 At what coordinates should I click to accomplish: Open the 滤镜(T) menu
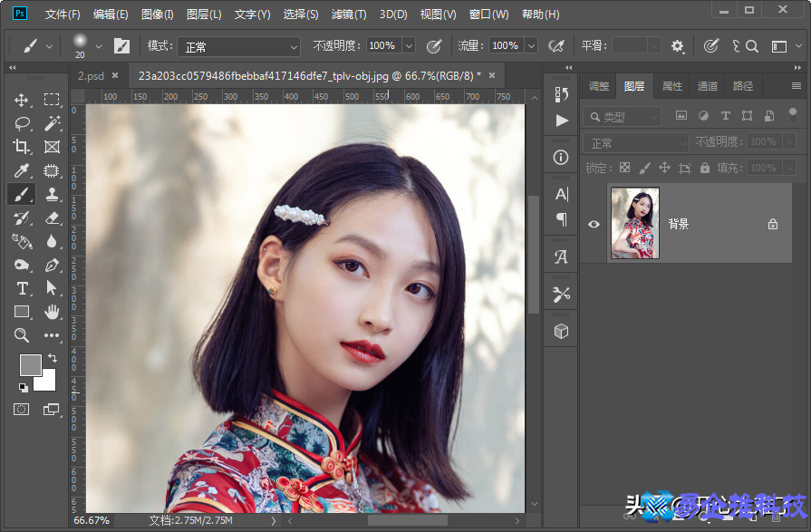point(349,15)
